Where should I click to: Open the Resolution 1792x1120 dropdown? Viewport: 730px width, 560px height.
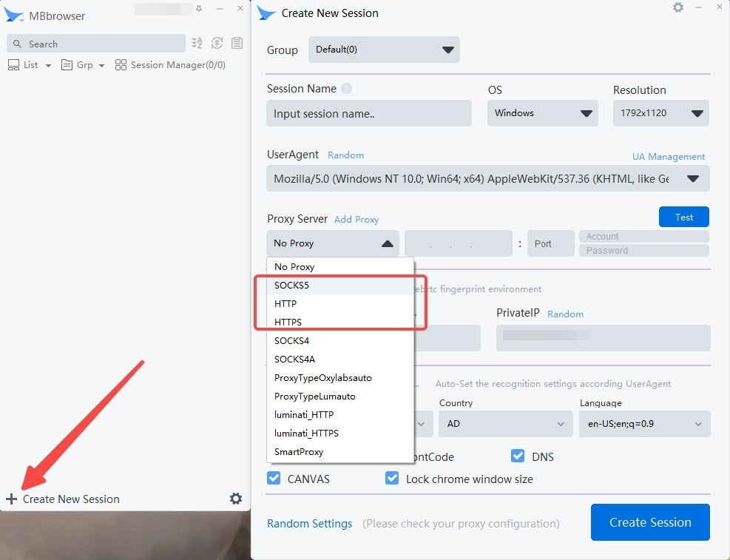(660, 113)
